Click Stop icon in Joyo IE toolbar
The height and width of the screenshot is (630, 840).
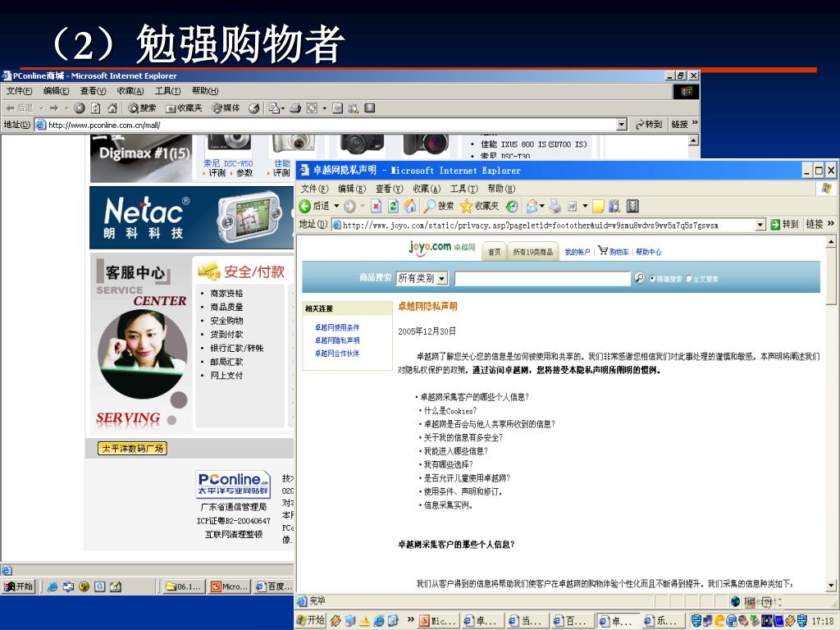click(376, 206)
